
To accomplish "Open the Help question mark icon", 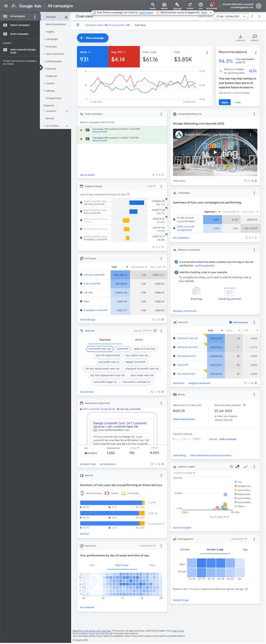I will pyautogui.click(x=201, y=5).
